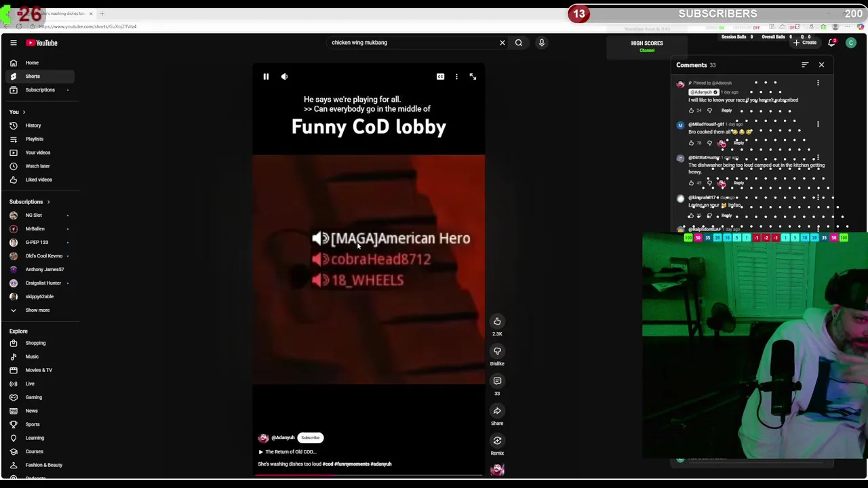Screen dimensions: 868x488
Task: Close the Comments panel
Action: tap(821, 65)
